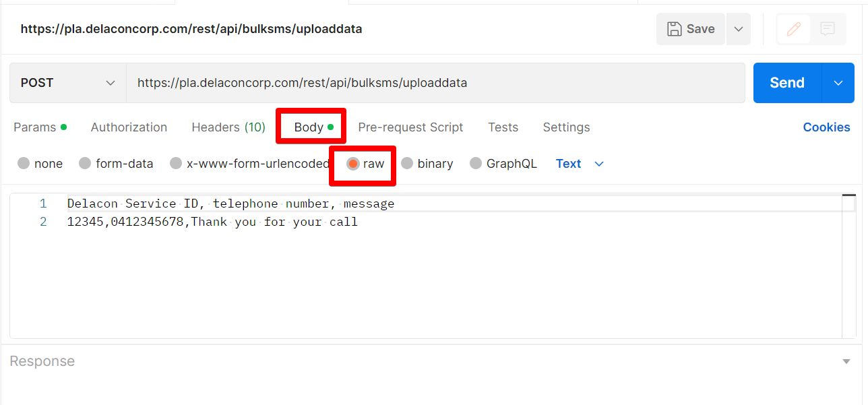868x405 pixels.
Task: Open the Settings tab
Action: (x=566, y=127)
